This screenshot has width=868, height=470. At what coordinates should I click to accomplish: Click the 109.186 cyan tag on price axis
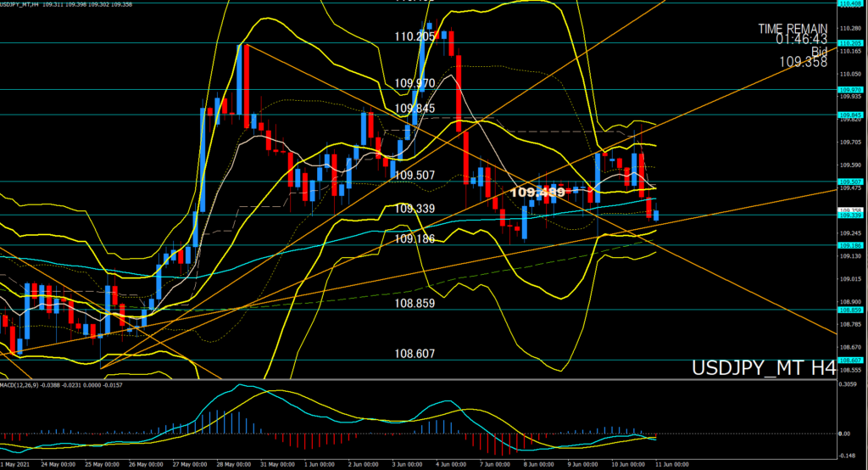[x=850, y=245]
